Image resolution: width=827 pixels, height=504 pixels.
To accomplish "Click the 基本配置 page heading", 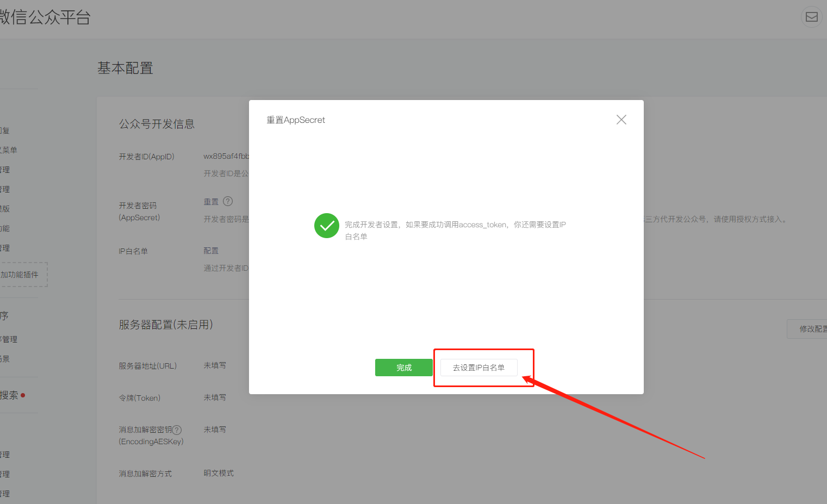I will tap(125, 68).
